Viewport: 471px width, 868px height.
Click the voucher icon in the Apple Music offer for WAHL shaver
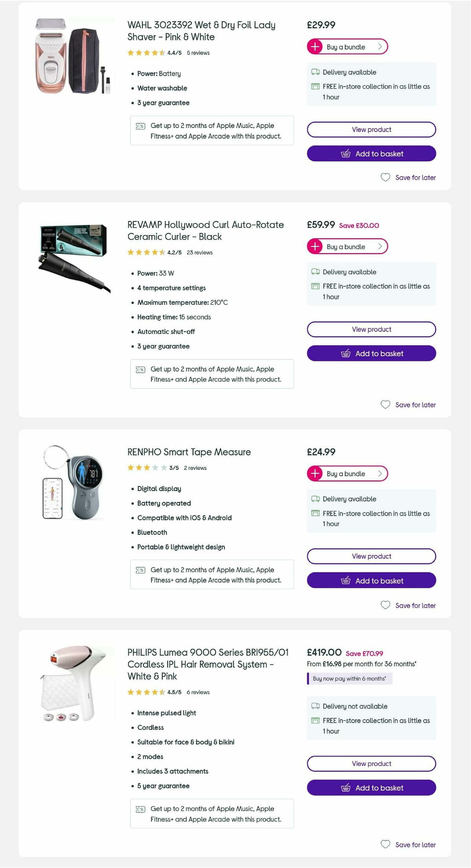[140, 126]
